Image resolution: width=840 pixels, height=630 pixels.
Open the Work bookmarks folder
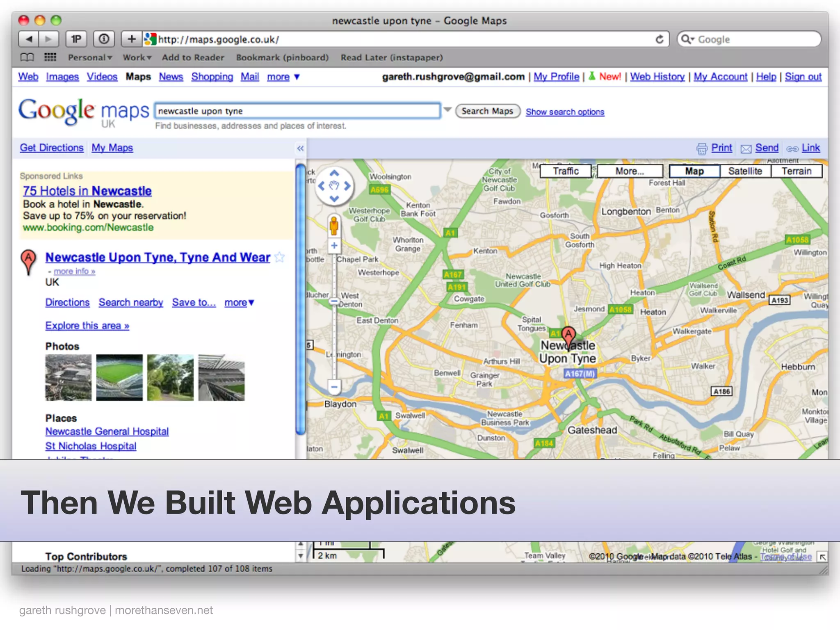[137, 57]
